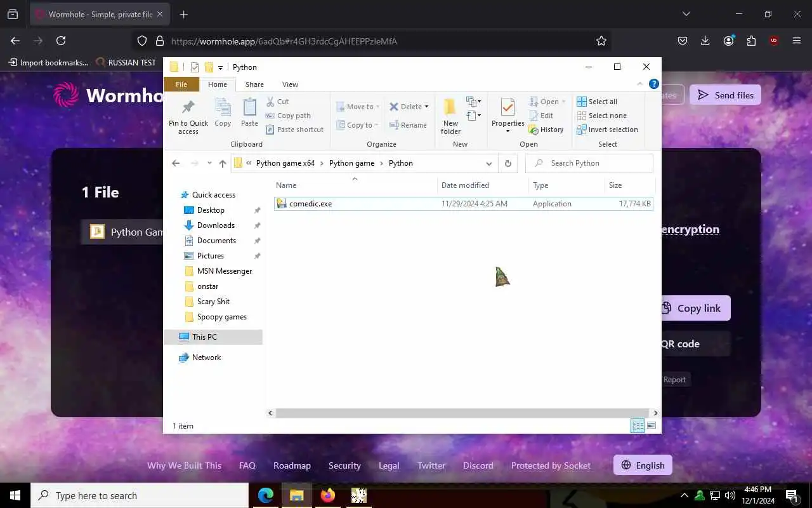Click Rename in the Organize group
Viewport: 812px width, 508px height.
tap(408, 125)
